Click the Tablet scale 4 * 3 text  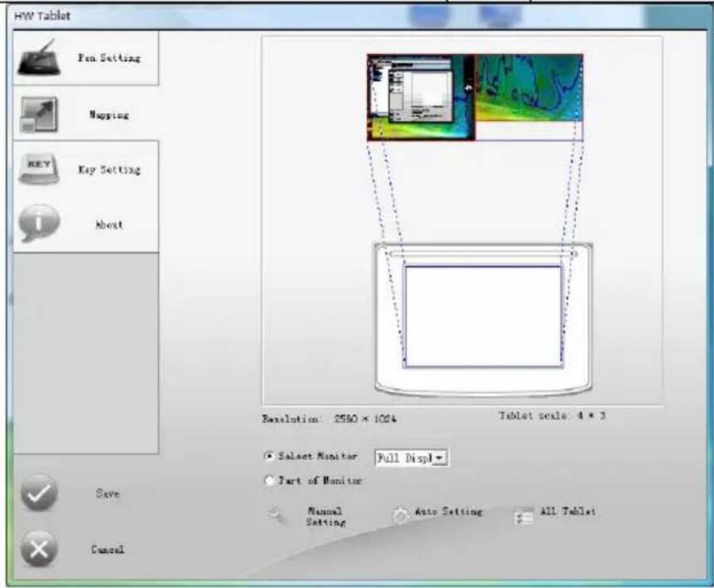[552, 416]
